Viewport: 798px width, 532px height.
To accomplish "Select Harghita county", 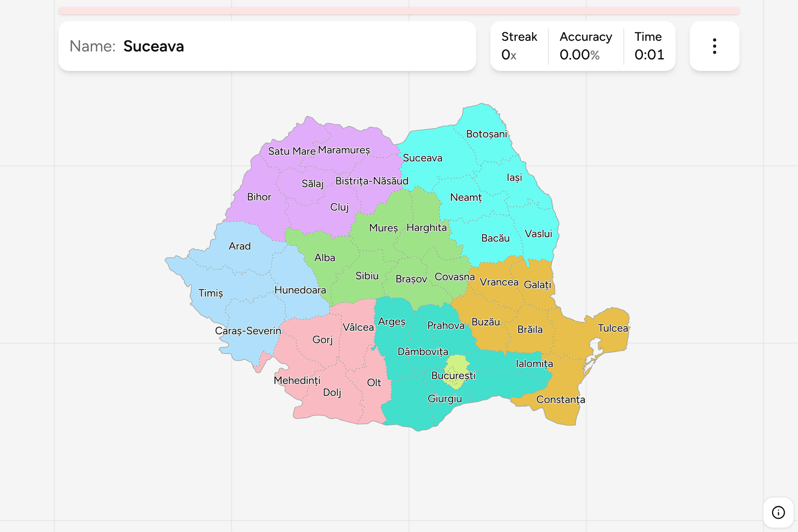I will pyautogui.click(x=426, y=227).
